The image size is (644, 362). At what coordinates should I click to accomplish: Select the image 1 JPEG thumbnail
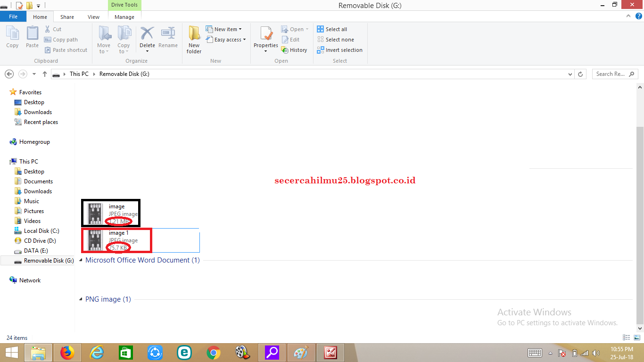(x=116, y=240)
